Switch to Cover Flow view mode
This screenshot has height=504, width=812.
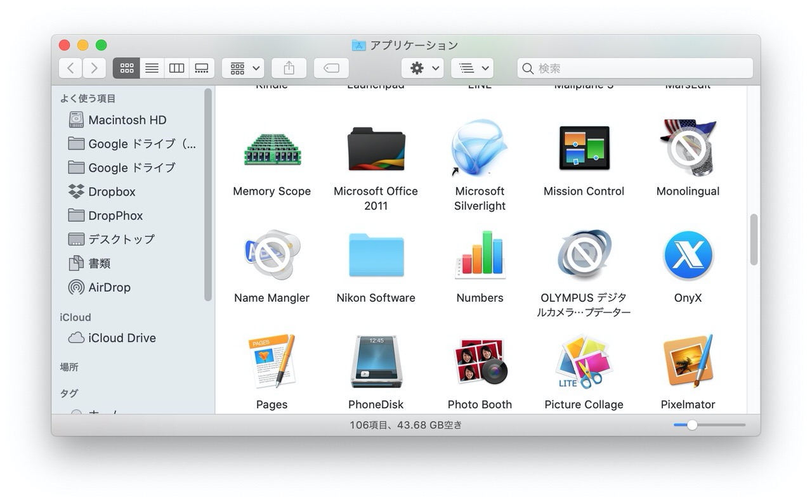pyautogui.click(x=202, y=68)
